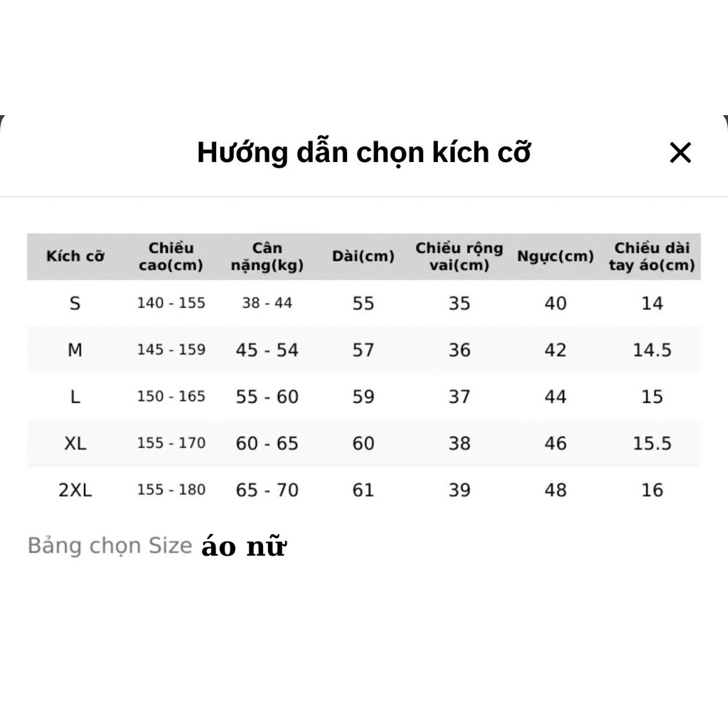This screenshot has width=728, height=728.
Task: Click the 'Ngực(cm)' column header
Action: [x=555, y=256]
